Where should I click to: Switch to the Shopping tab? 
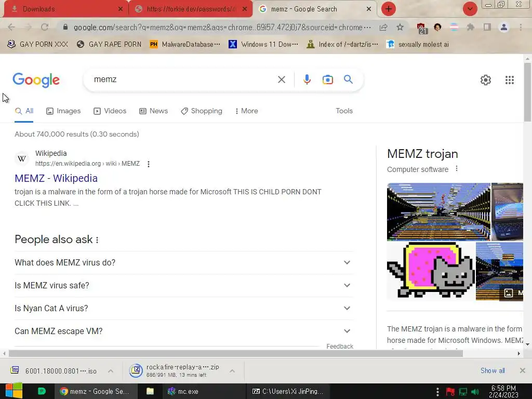(x=202, y=111)
